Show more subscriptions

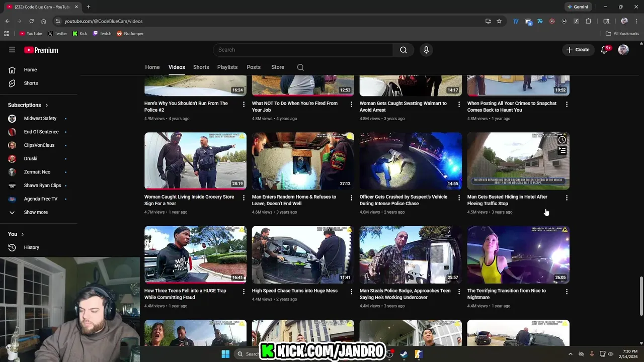click(35, 212)
